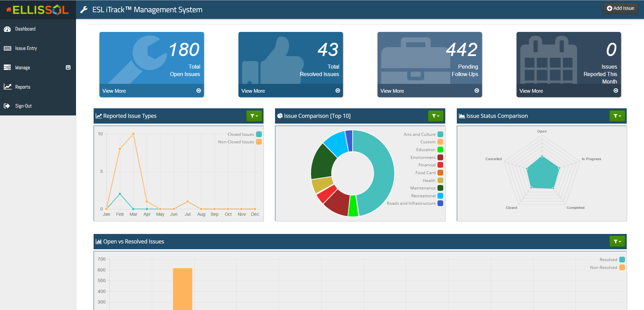
Task: Click View More under Total Resolved Issues
Action: (x=253, y=91)
